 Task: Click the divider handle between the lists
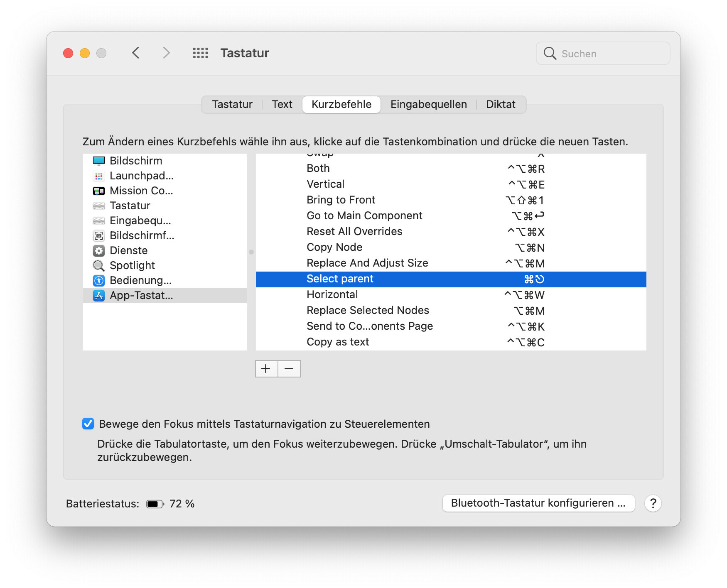click(251, 252)
